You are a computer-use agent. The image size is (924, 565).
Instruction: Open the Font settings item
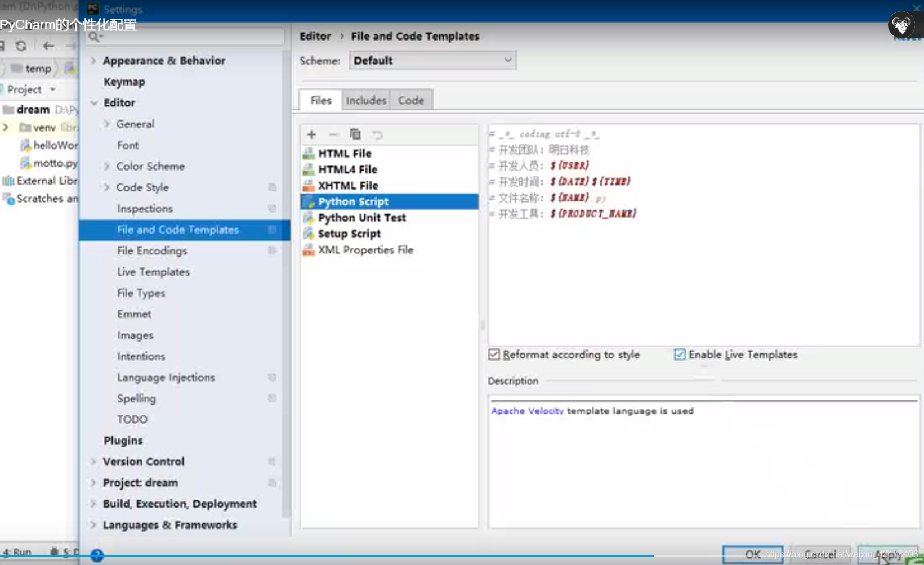pyautogui.click(x=128, y=145)
